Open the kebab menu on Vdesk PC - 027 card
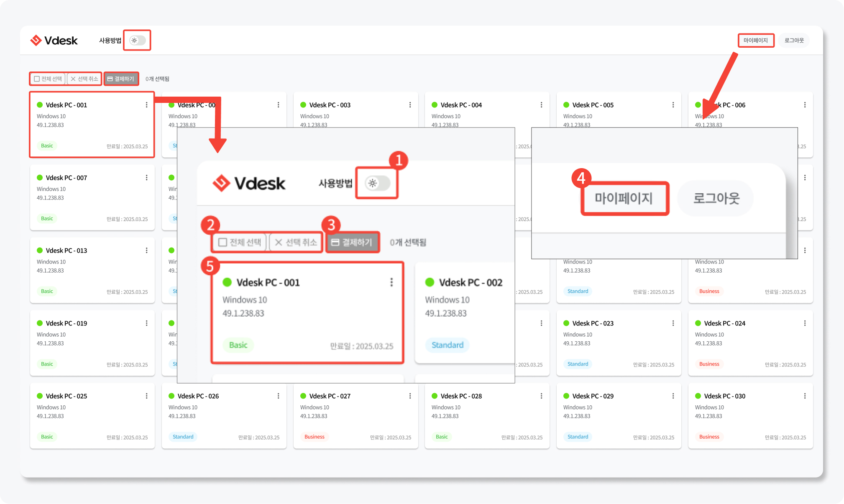This screenshot has height=504, width=844. click(x=410, y=396)
